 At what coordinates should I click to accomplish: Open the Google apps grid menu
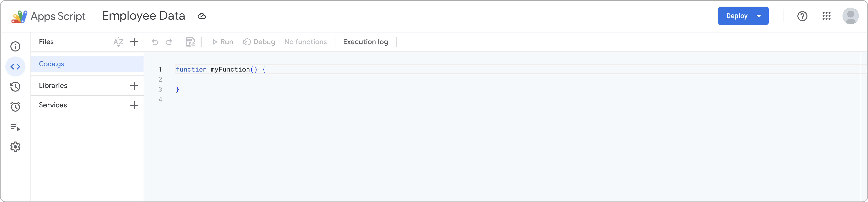pos(826,16)
